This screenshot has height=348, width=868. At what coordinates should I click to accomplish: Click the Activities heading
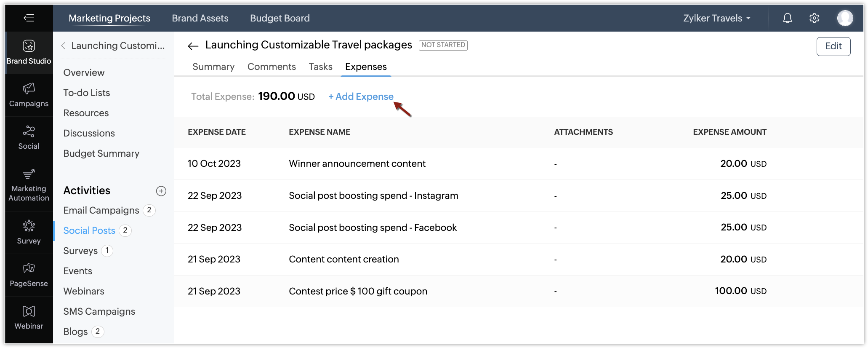(87, 190)
